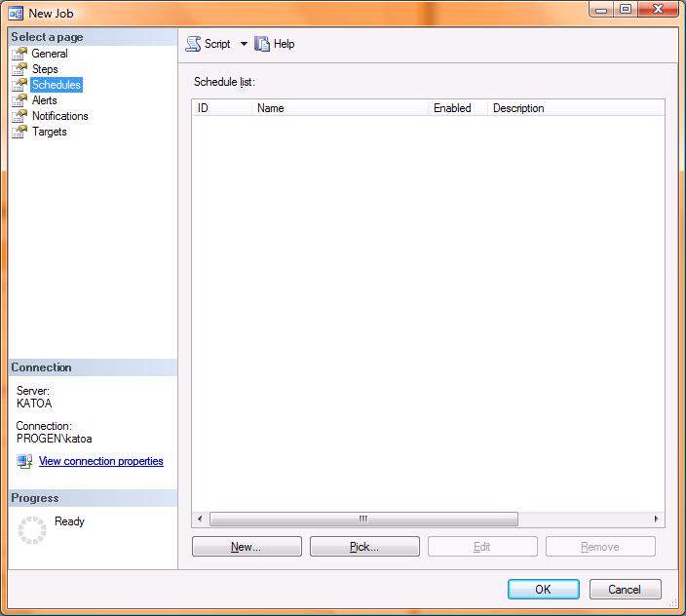686x616 pixels.
Task: Open the Notifications page
Action: 60,116
